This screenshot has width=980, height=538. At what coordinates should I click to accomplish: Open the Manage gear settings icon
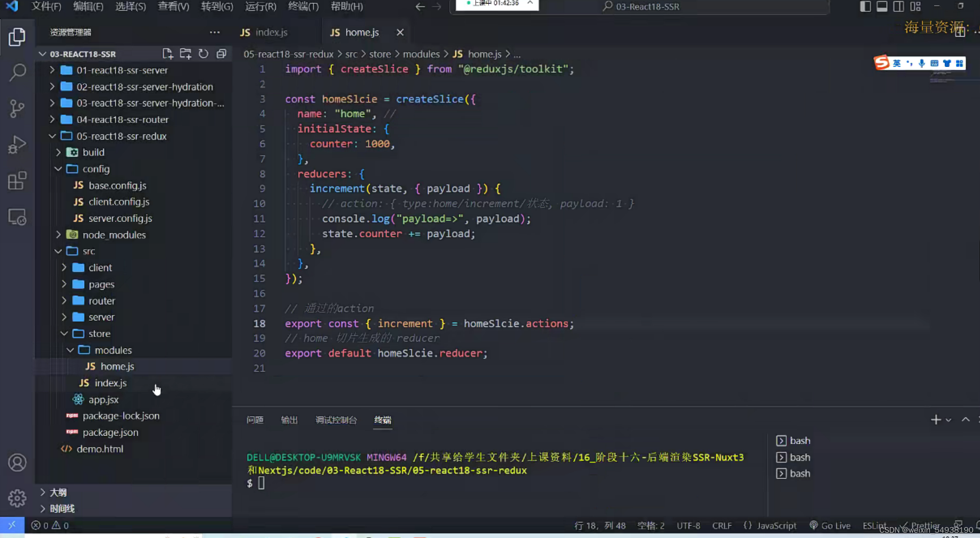[17, 498]
